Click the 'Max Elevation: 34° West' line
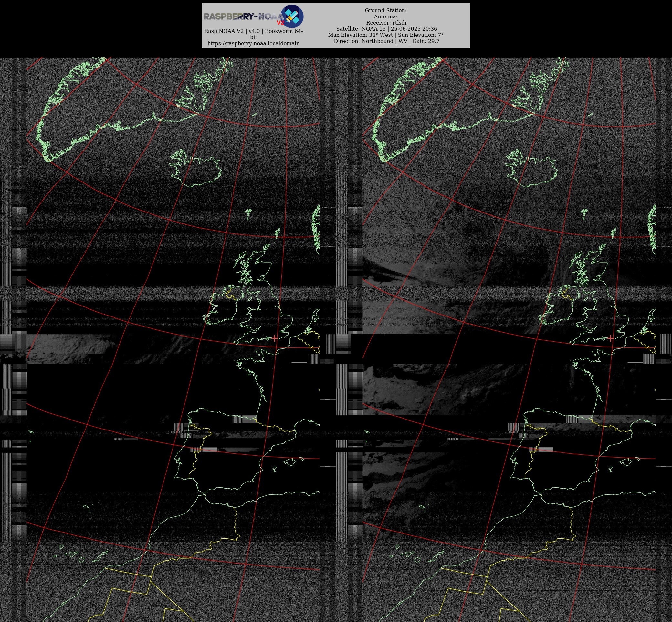This screenshot has height=622, width=672. 360,35
